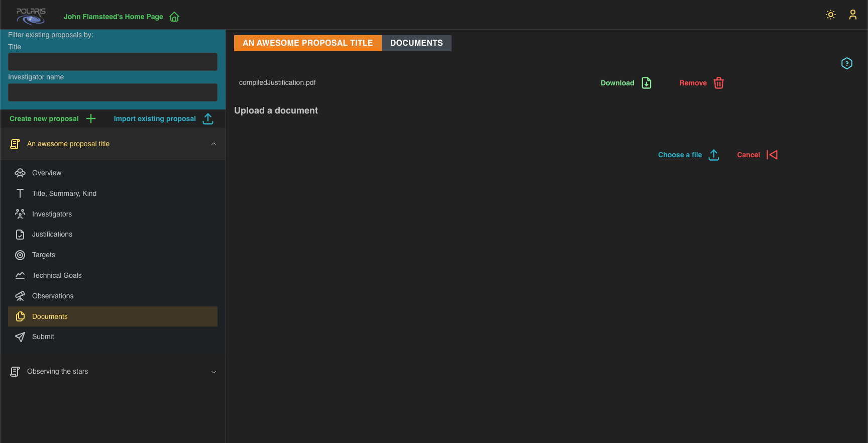Click An awesome proposal title label
The height and width of the screenshot is (443, 868).
[x=68, y=144]
